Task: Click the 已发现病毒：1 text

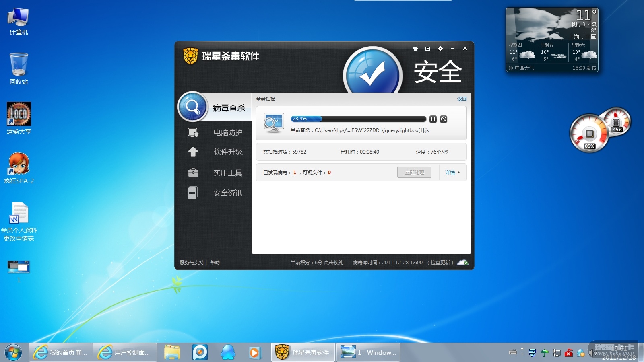Action: pyautogui.click(x=280, y=173)
